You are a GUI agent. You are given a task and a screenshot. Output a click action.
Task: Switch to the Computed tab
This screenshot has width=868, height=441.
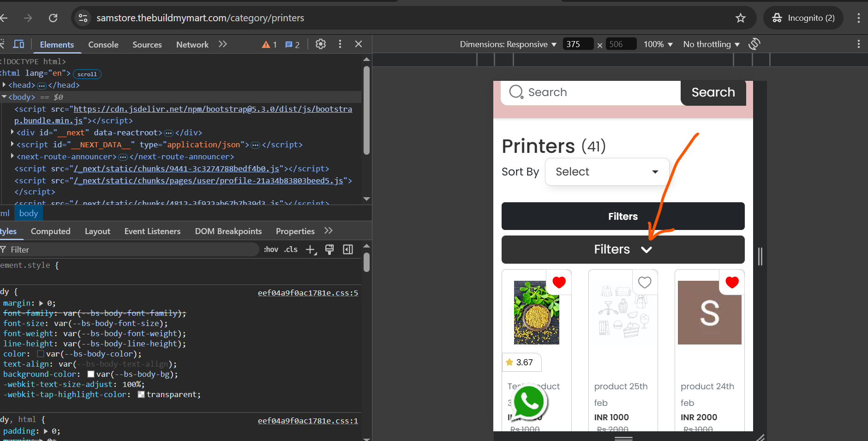[51, 231]
